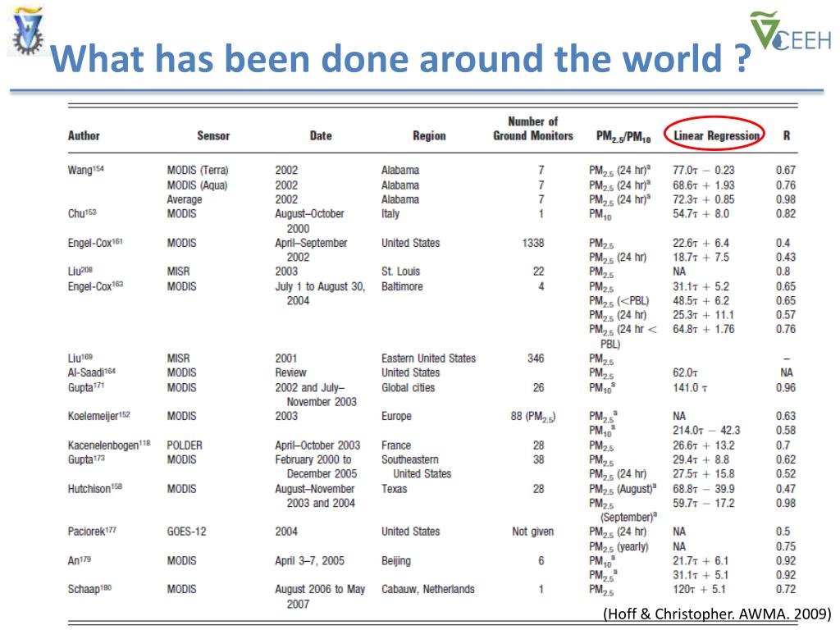Viewport: 840px width, 630px height.
Task: Select author 'Engel-Cox163'
Action: (95, 286)
